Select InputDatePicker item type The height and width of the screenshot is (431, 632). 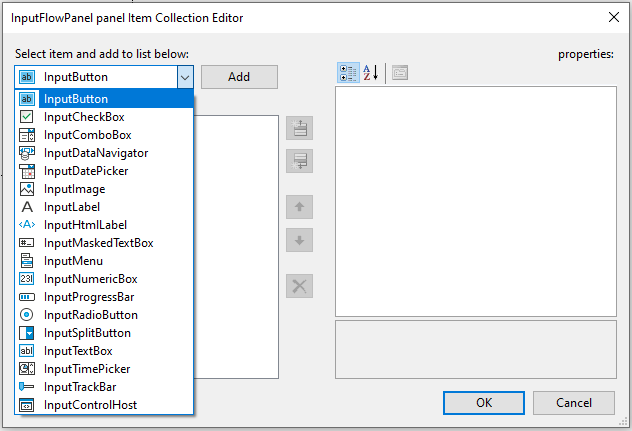86,171
